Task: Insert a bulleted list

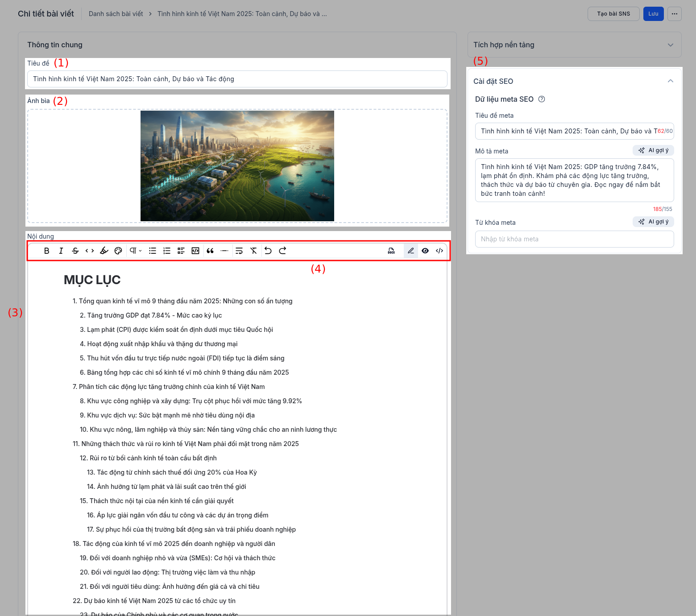Action: (153, 251)
